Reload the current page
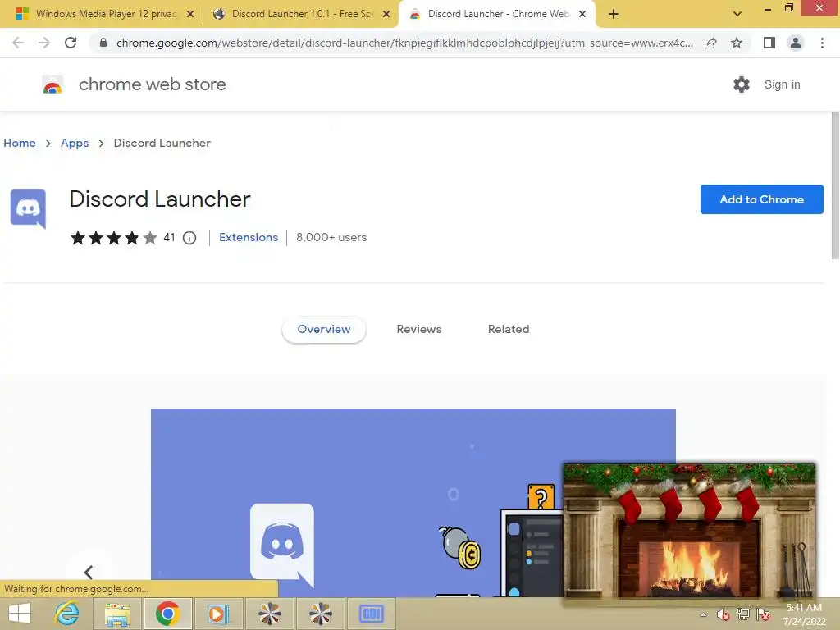Viewport: 840px width, 630px height. pyautogui.click(x=71, y=43)
